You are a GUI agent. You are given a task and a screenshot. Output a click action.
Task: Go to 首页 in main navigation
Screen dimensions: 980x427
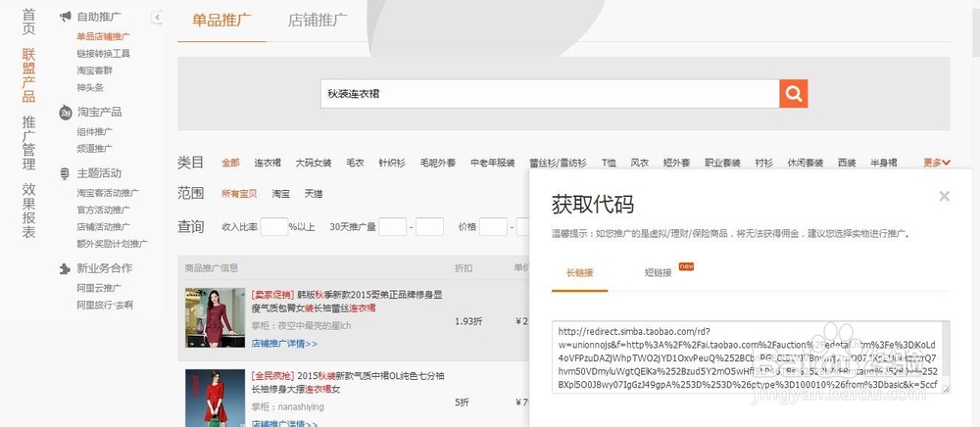point(28,22)
